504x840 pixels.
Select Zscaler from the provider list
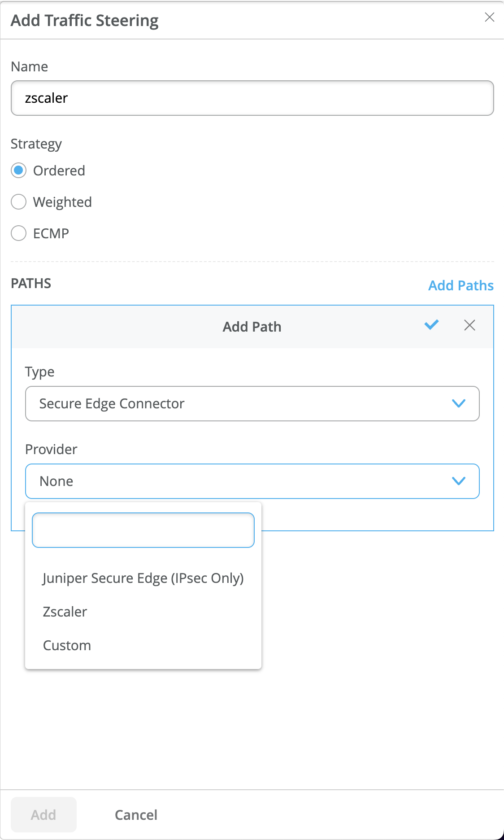coord(65,612)
